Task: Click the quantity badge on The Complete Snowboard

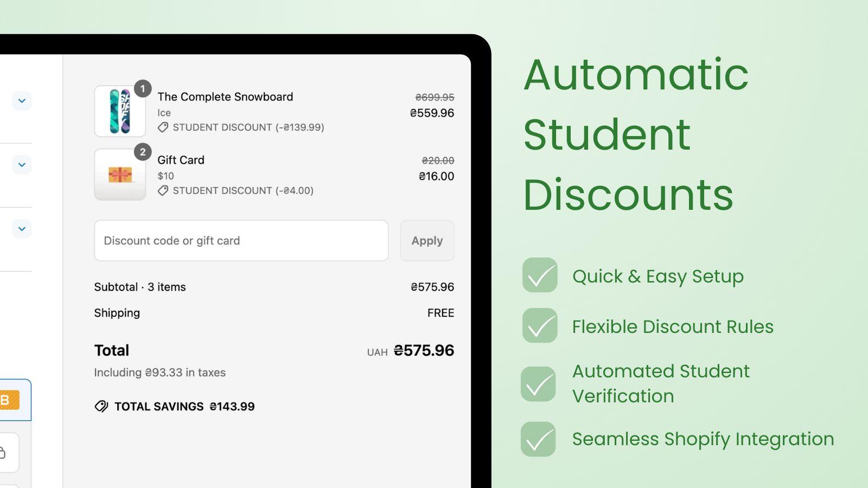Action: (x=142, y=89)
